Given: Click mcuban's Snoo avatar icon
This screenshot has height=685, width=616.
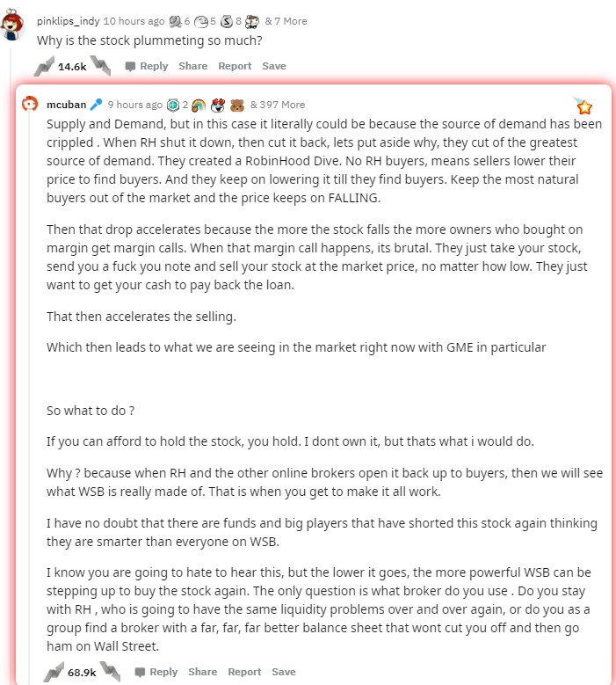Looking at the screenshot, I should pos(30,104).
